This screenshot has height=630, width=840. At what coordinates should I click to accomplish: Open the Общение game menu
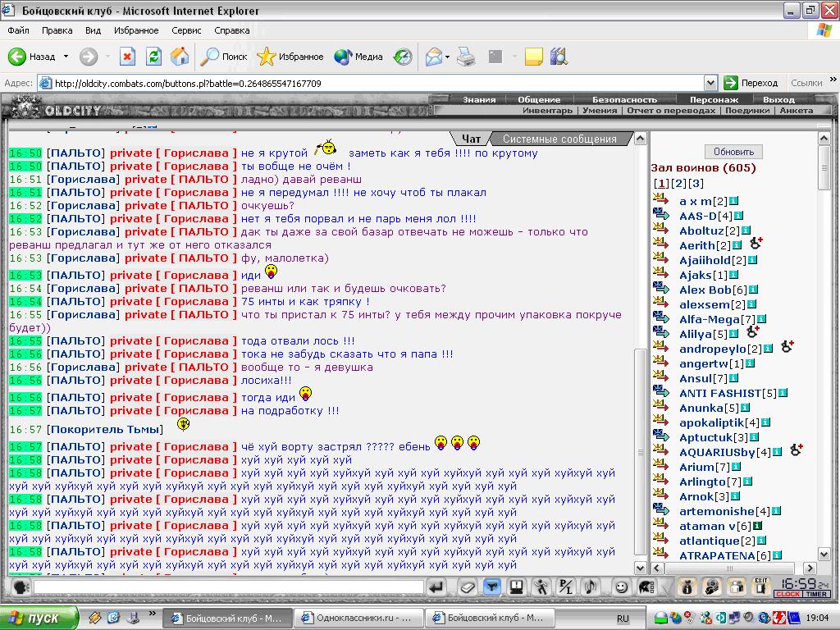539,99
